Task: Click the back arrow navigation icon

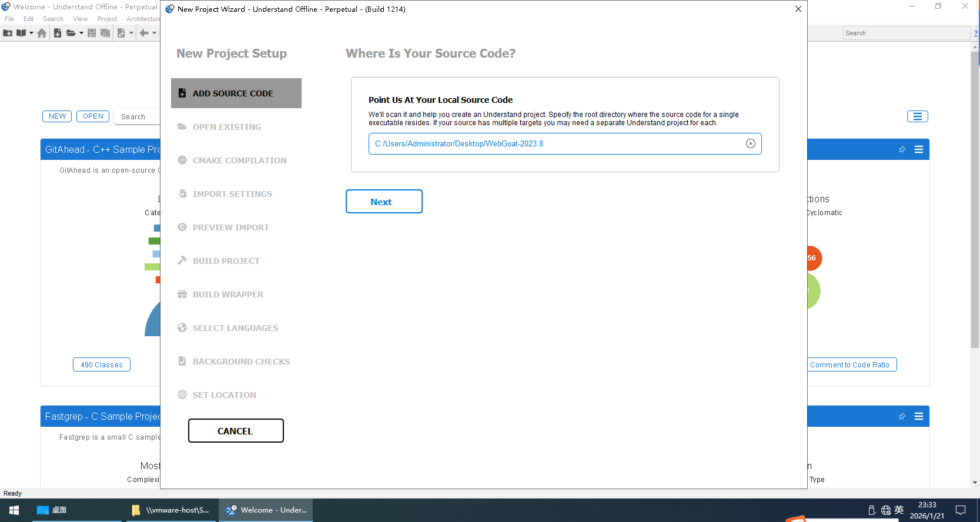Action: click(x=143, y=33)
